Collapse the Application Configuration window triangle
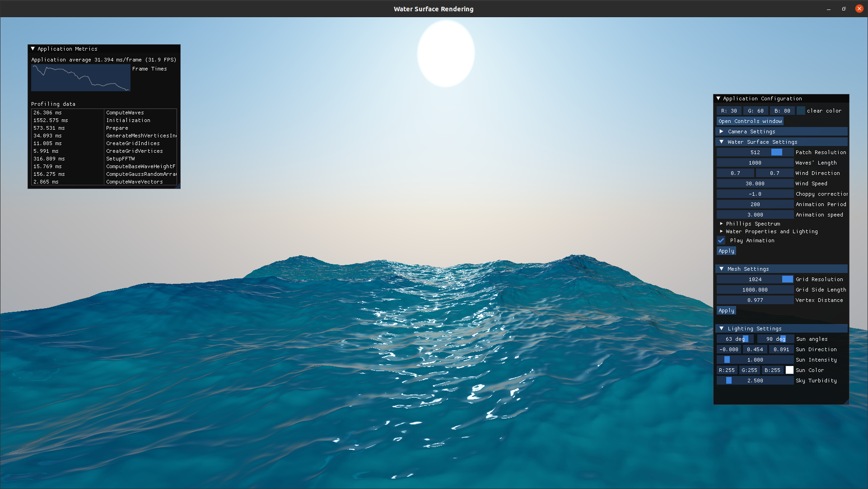 (x=718, y=99)
